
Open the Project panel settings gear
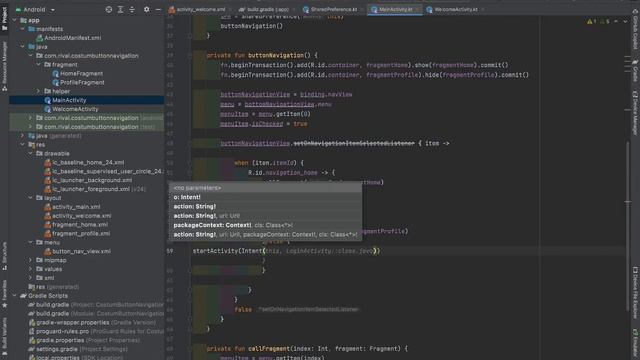tap(147, 9)
